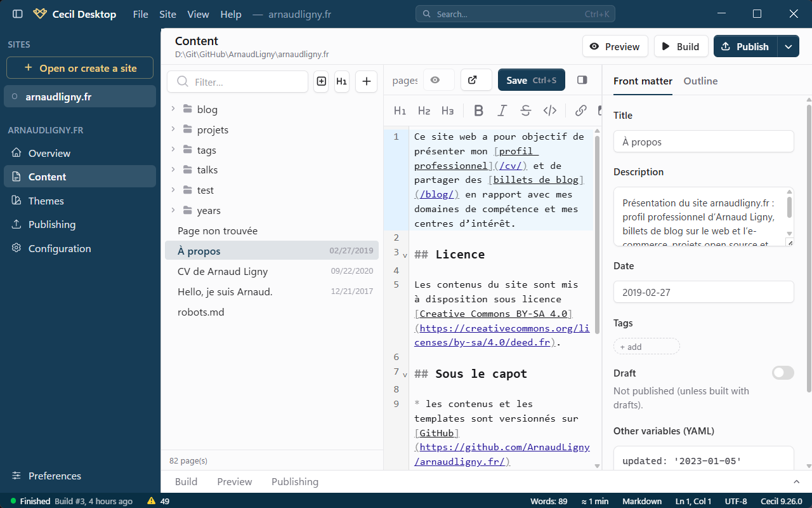Screen dimensions: 812x508
Task: Expand the bottom panel with chevron
Action: pyautogui.click(x=796, y=482)
